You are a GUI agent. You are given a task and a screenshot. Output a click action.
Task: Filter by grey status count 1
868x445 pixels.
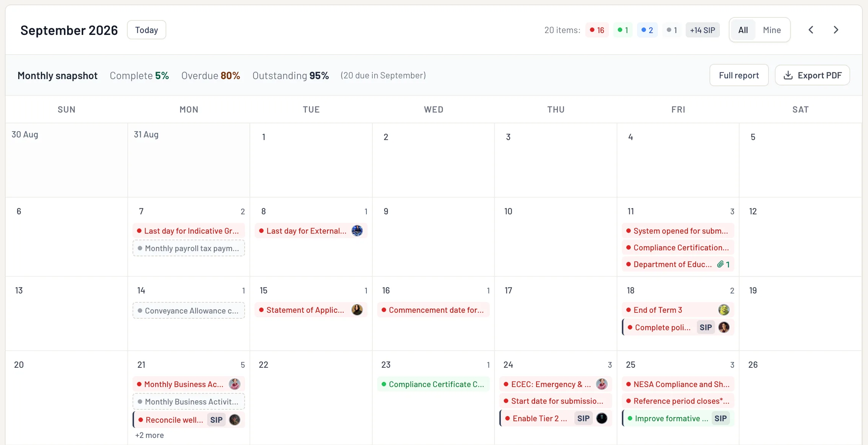[x=672, y=30]
